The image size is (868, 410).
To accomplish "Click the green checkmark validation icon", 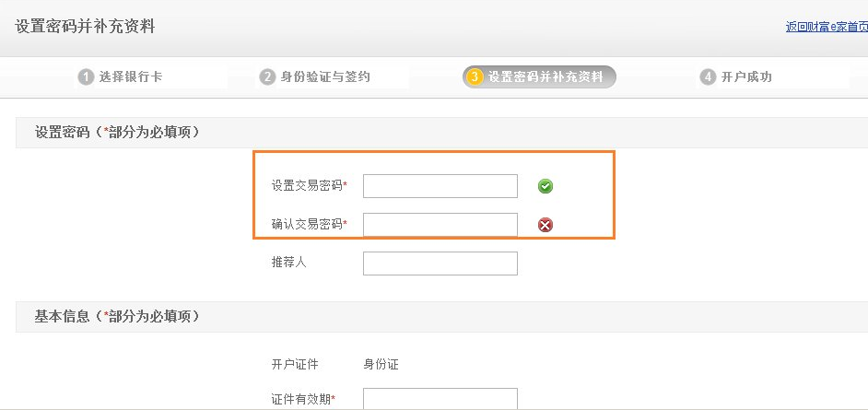I will pos(545,186).
